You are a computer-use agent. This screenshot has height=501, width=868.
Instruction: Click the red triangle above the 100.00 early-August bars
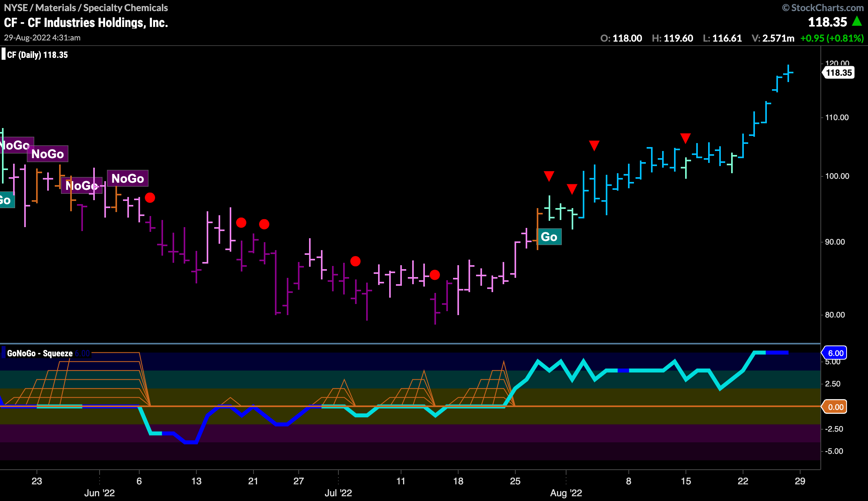pos(594,145)
